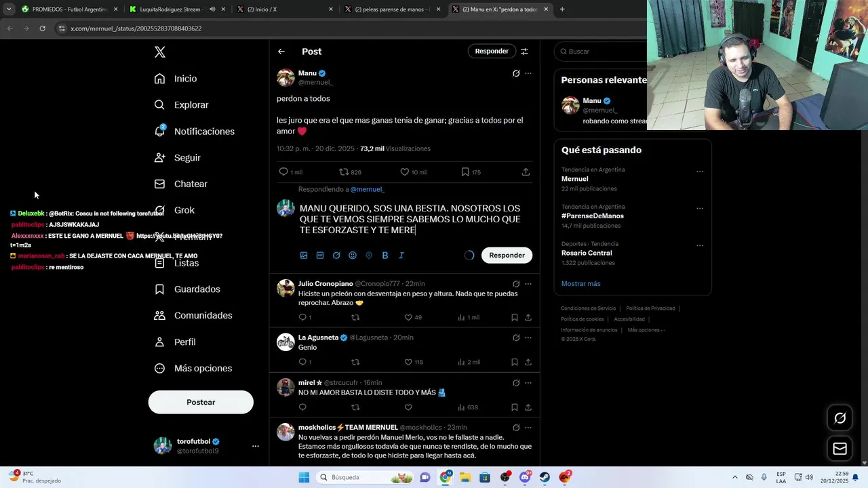This screenshot has width=868, height=488.
Task: Click Mostrar más in trends
Action: [580, 283]
